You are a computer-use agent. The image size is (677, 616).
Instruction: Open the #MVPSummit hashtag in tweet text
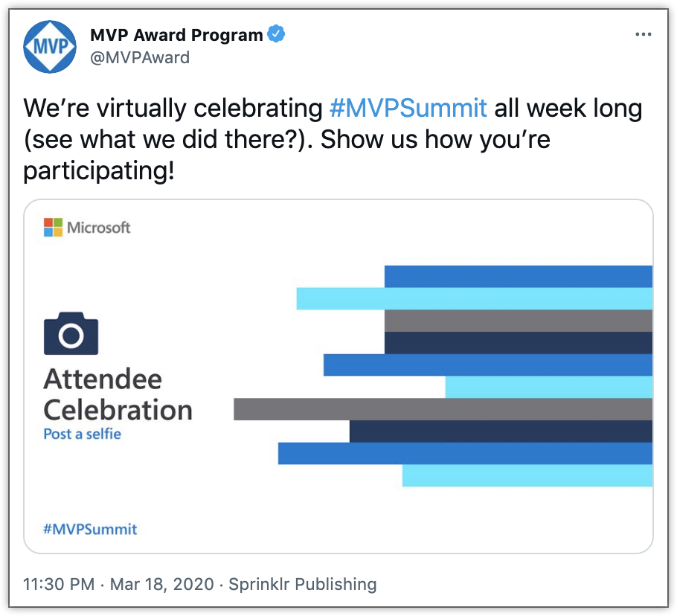pyautogui.click(x=408, y=108)
